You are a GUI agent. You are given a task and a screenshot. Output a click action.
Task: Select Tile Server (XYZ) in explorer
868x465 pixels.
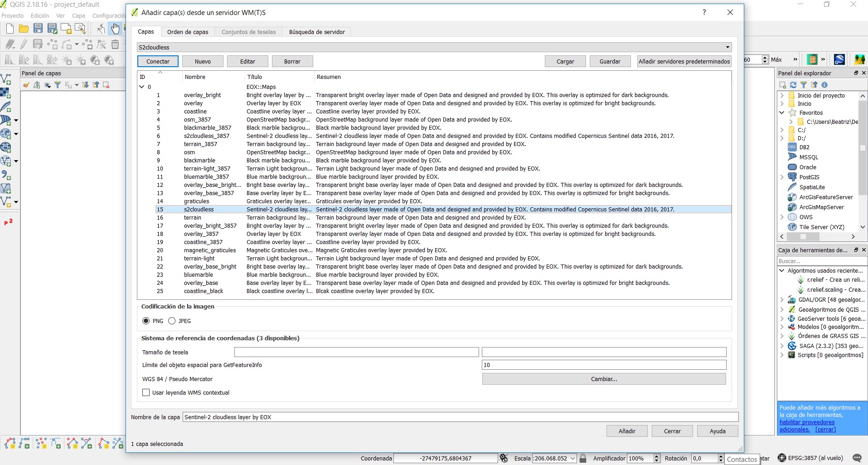pos(821,227)
